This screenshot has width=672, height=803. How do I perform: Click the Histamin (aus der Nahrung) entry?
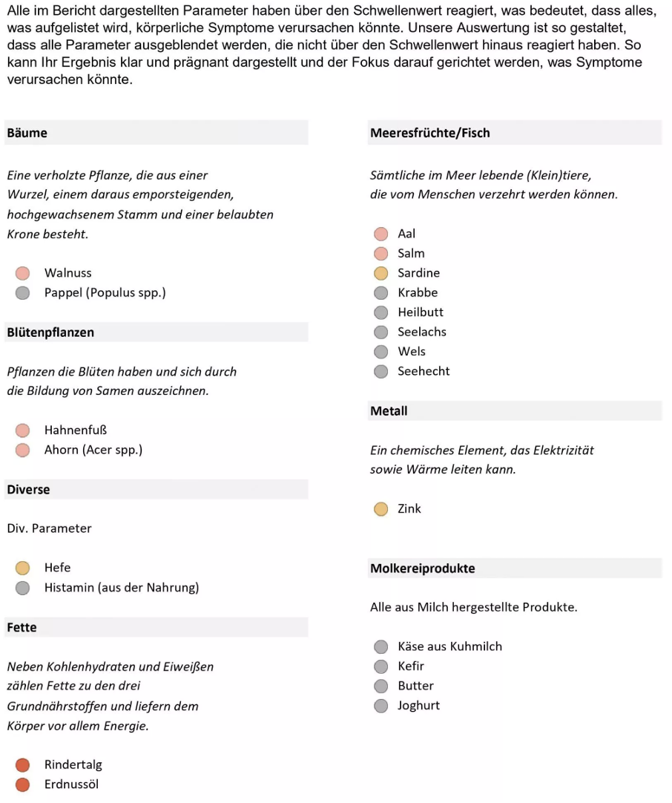point(121,588)
